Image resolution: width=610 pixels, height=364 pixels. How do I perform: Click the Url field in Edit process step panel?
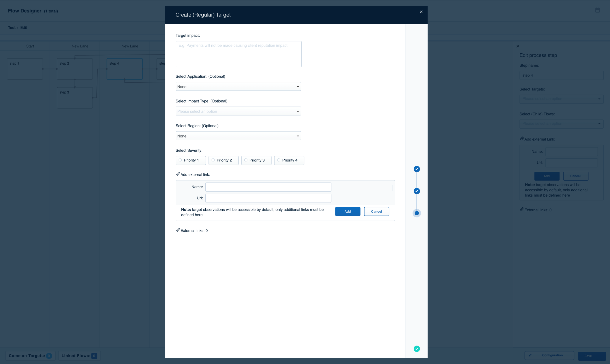click(571, 163)
